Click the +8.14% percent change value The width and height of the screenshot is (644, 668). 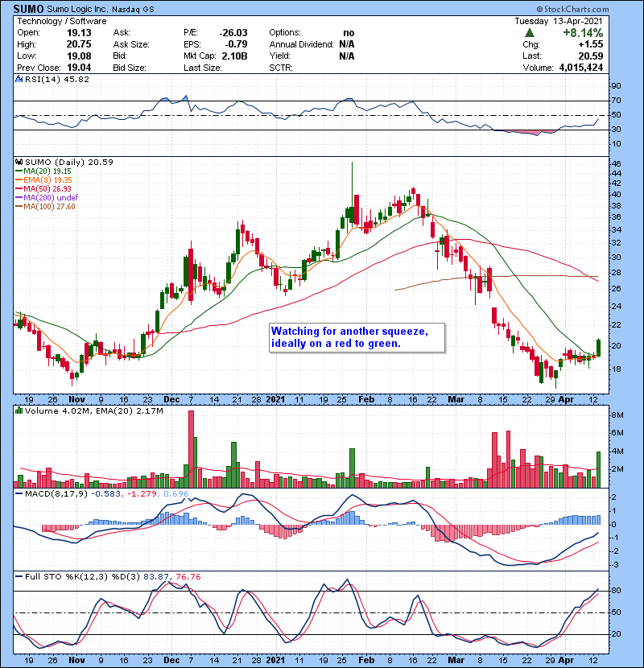pos(583,33)
